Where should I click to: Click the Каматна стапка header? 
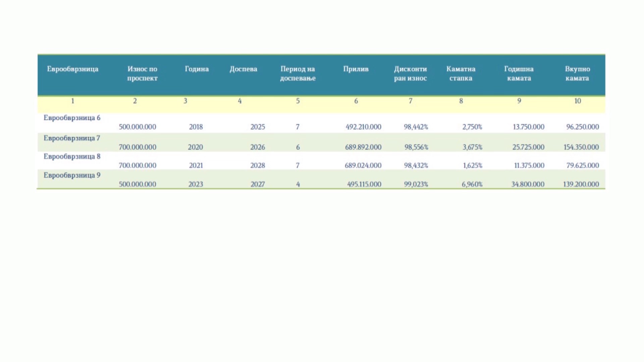(461, 73)
